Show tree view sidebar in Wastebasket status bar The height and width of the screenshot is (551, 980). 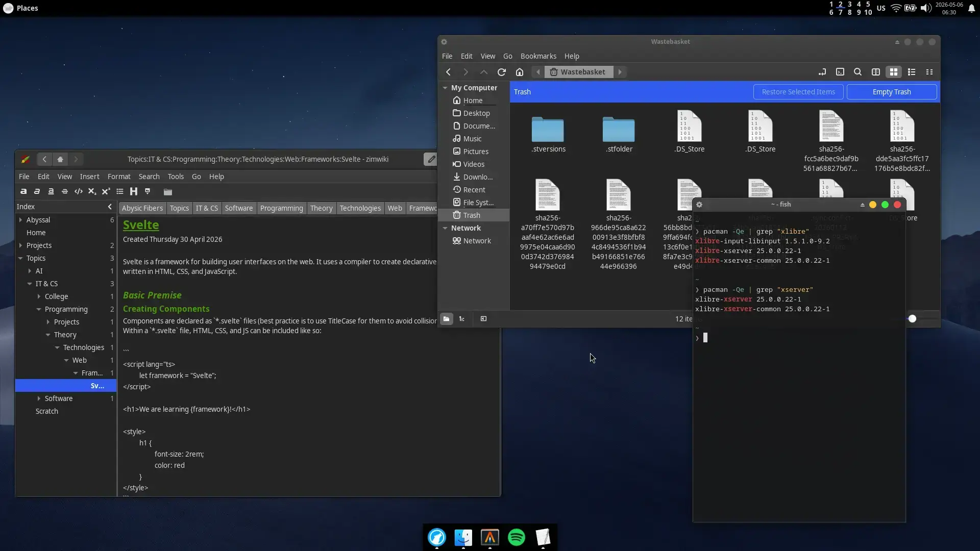462,319
